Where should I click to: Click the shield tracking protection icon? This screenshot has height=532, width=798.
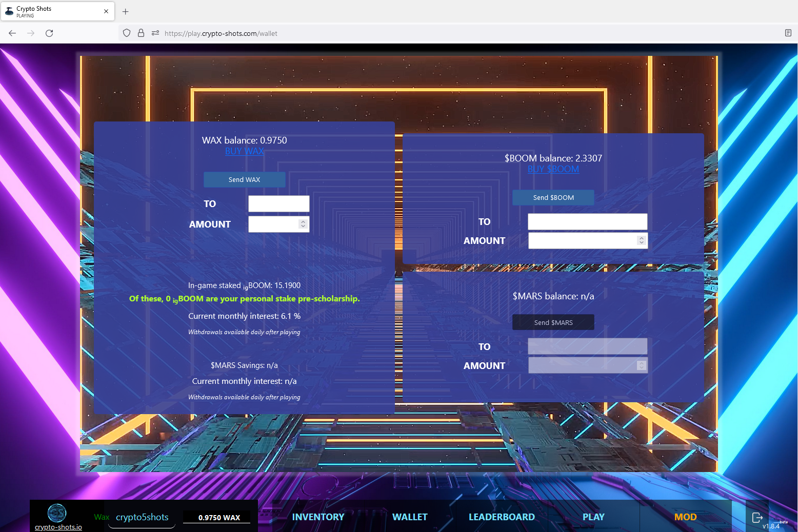127,33
